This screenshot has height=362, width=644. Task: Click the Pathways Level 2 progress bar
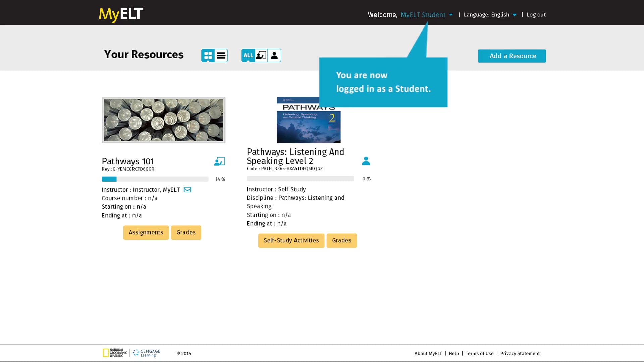click(x=300, y=179)
